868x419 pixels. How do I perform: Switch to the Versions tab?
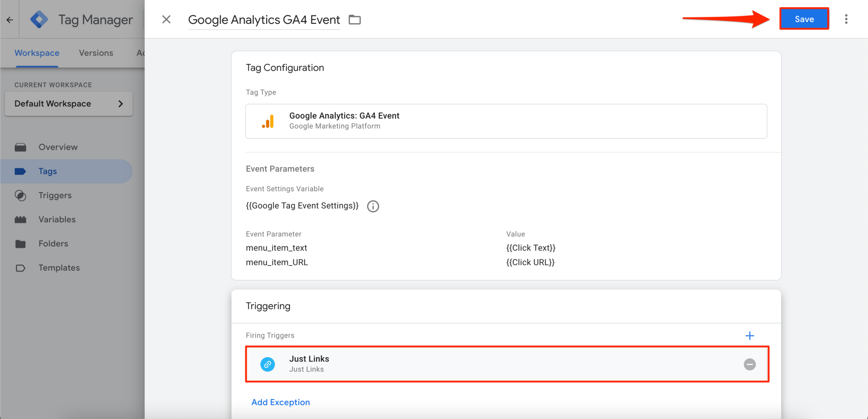click(x=96, y=53)
